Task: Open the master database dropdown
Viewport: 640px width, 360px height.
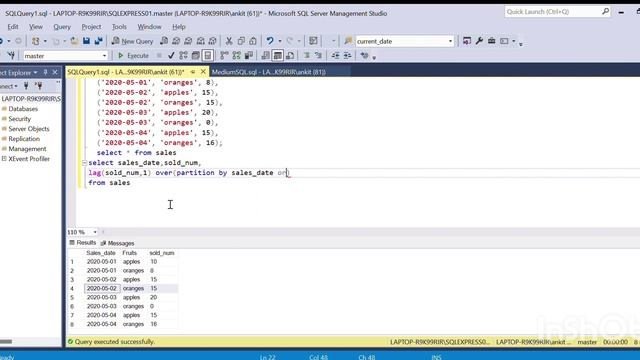Action: pos(104,56)
